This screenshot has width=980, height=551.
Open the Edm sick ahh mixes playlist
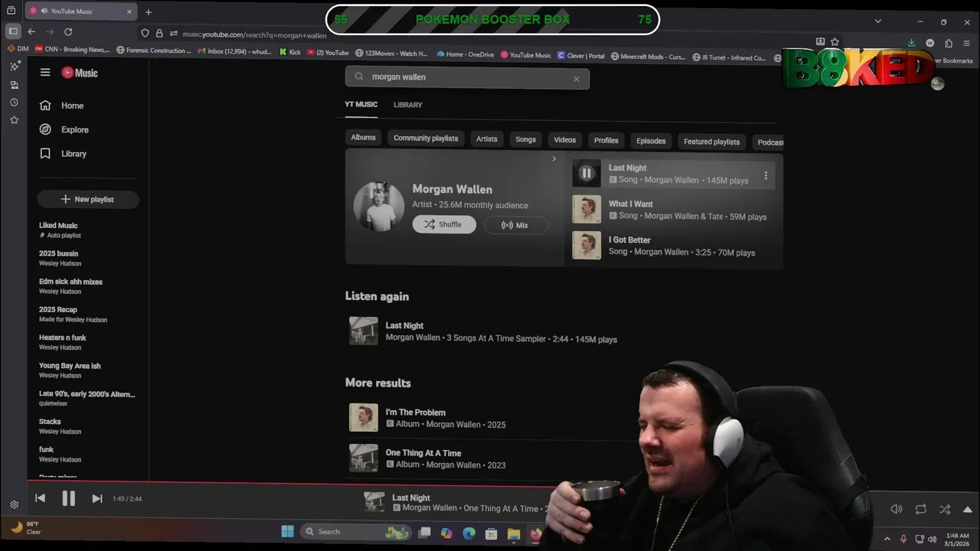tap(70, 286)
